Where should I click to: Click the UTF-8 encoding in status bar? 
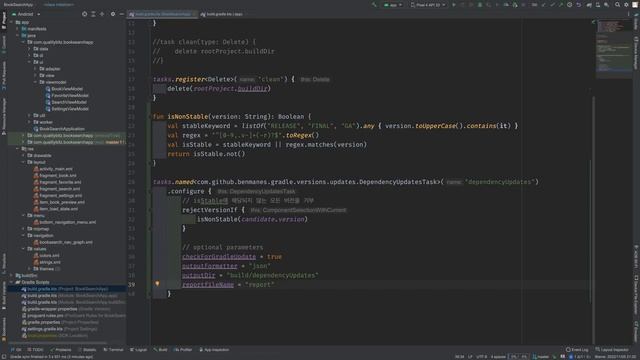click(x=482, y=357)
